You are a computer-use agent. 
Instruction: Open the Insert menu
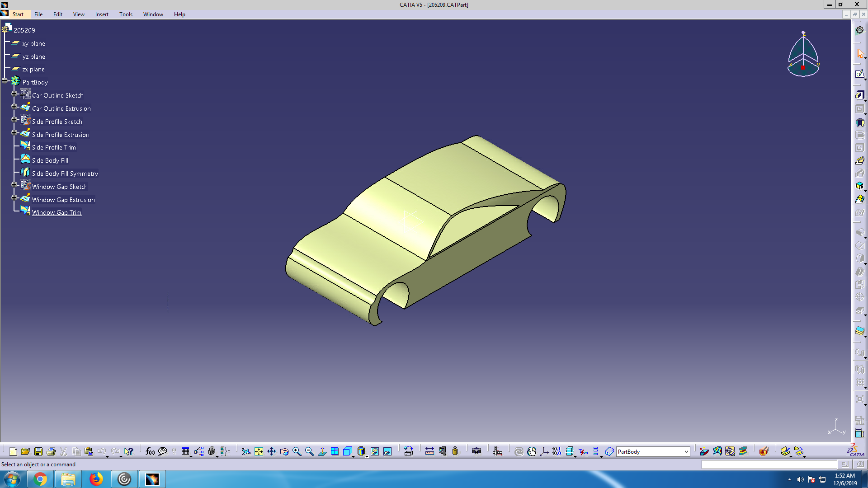point(102,14)
